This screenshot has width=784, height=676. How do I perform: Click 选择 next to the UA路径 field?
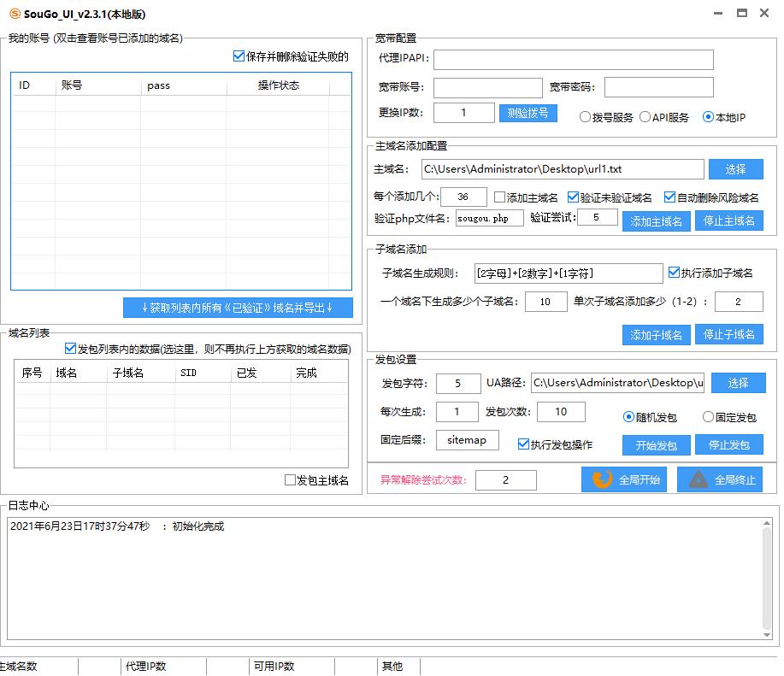coord(737,383)
